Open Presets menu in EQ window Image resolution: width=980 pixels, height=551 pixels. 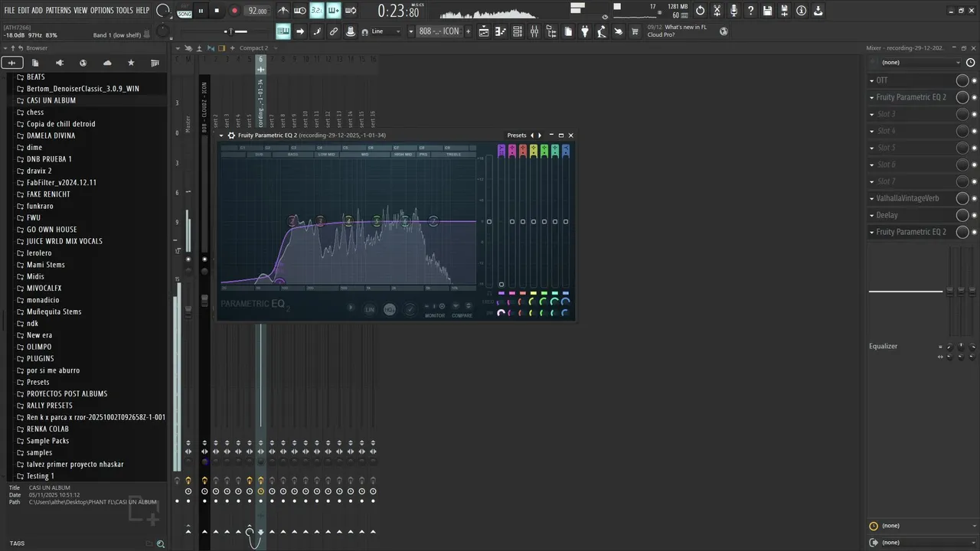(517, 135)
